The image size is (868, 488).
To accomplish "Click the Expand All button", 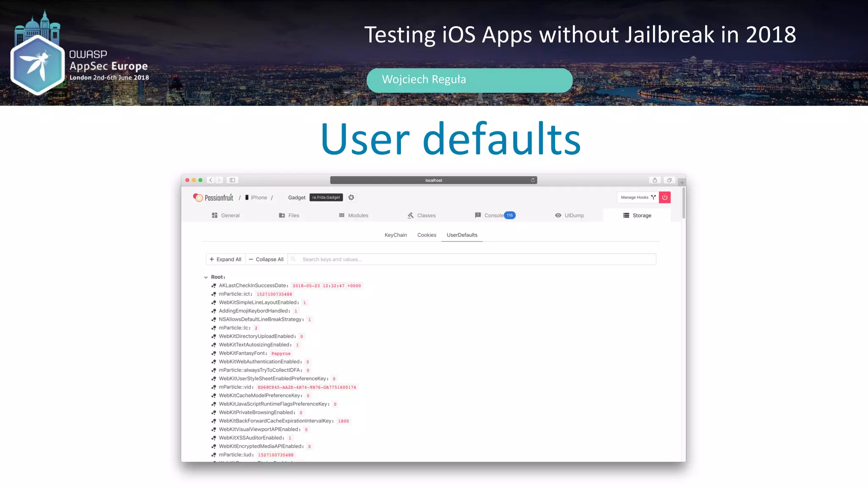I will pyautogui.click(x=225, y=259).
